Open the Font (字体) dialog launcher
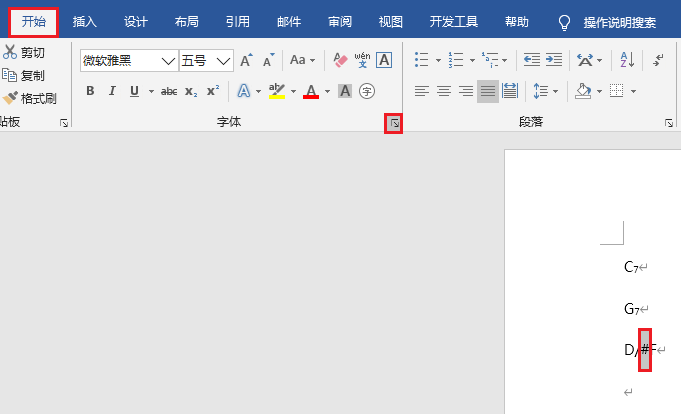Screen dimensions: 681x414 (x=393, y=123)
